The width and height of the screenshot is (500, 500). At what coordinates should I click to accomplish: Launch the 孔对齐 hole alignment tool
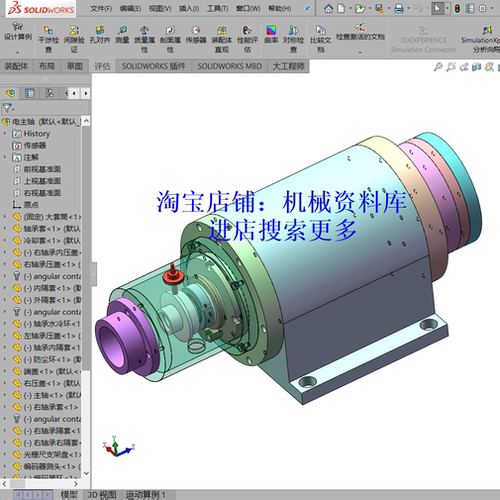pyautogui.click(x=100, y=34)
